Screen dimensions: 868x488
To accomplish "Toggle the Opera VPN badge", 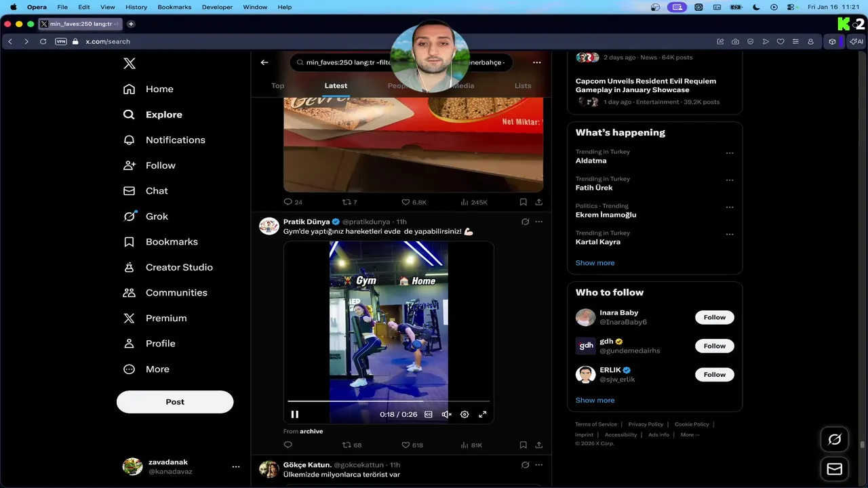I will pyautogui.click(x=61, y=41).
